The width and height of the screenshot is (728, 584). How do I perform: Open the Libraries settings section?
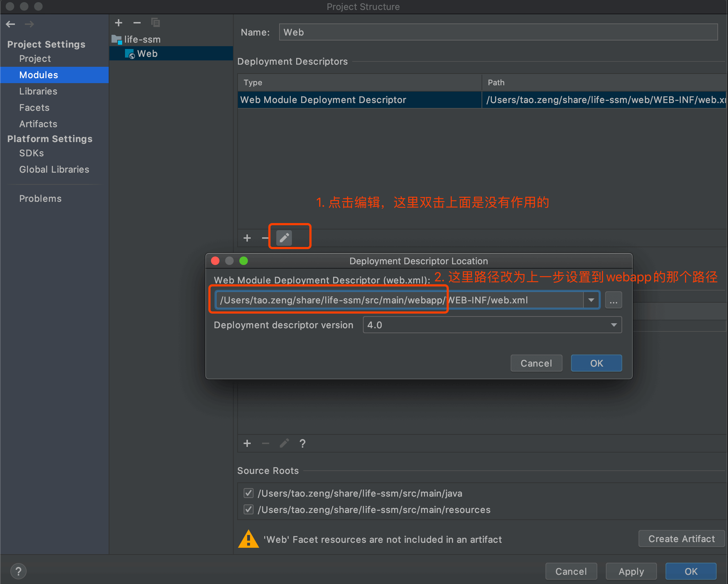[x=38, y=91]
